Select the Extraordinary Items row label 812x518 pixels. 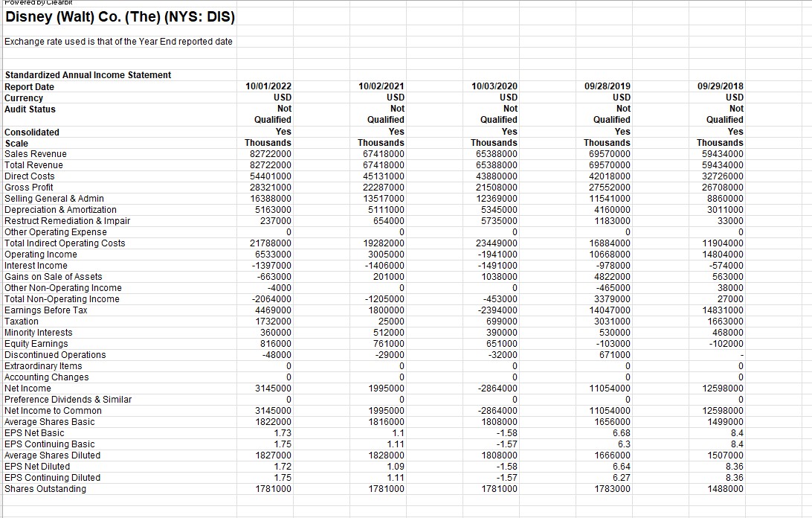43,366
